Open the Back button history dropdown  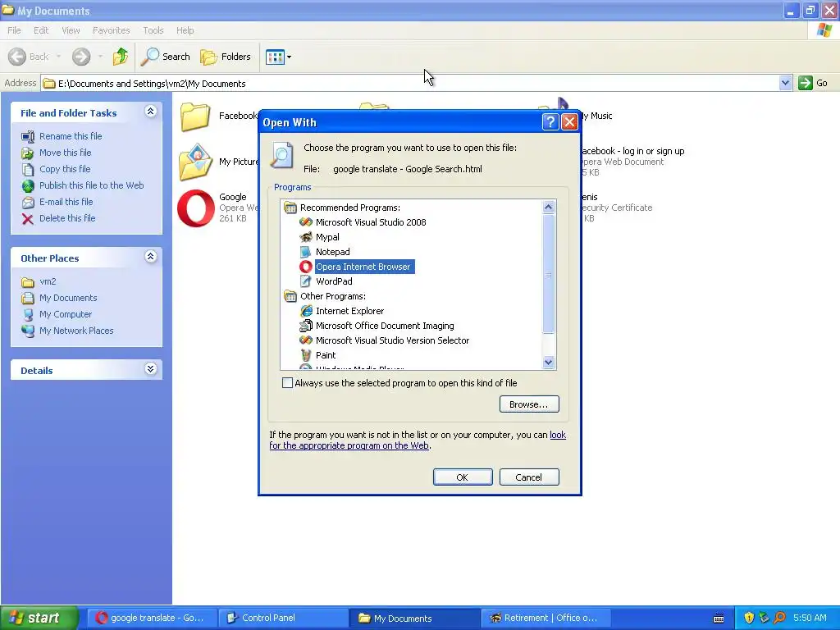click(x=58, y=57)
